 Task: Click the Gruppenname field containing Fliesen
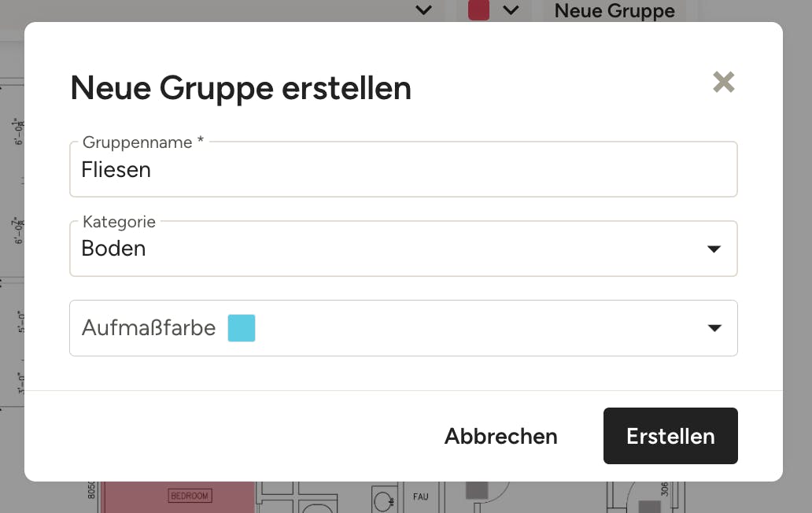pyautogui.click(x=404, y=169)
